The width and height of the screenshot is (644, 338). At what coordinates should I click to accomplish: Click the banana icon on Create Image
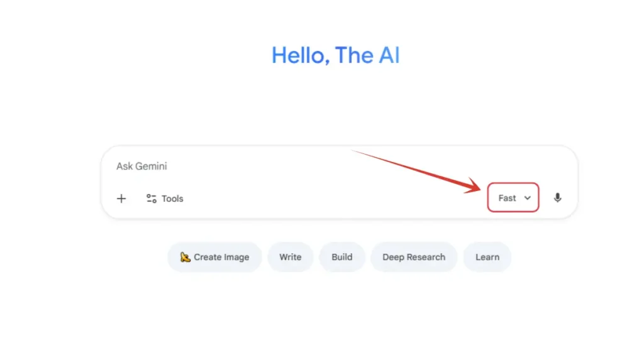(185, 257)
